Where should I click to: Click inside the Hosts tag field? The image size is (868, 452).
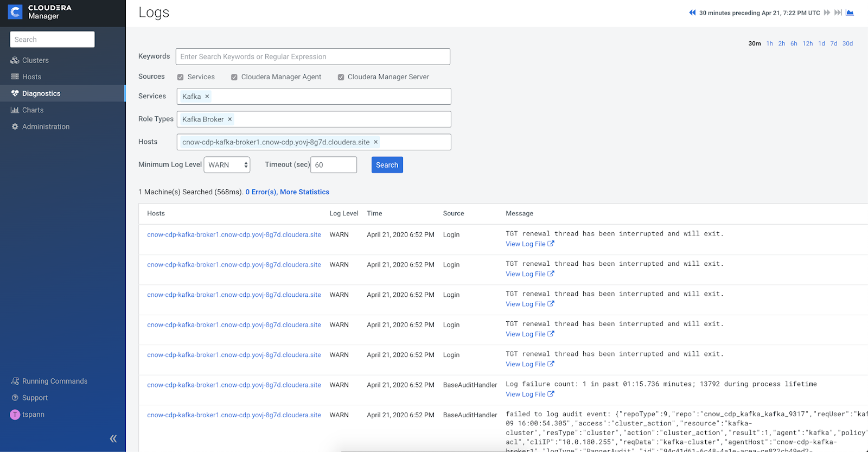(x=314, y=142)
